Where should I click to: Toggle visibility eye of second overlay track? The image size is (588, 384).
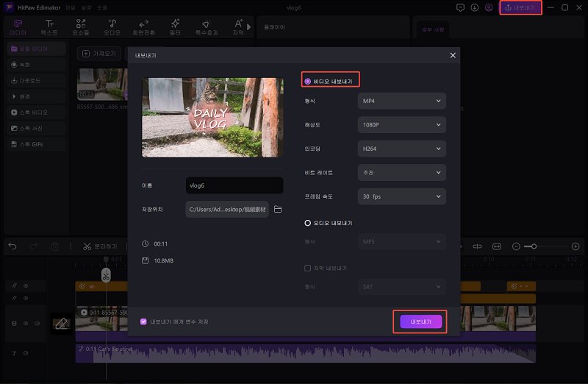point(26,298)
